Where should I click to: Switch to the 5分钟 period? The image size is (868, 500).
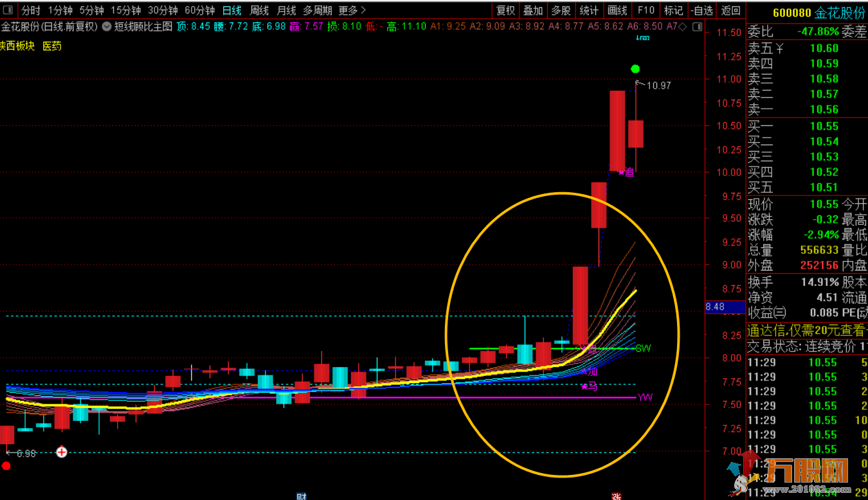(x=92, y=10)
